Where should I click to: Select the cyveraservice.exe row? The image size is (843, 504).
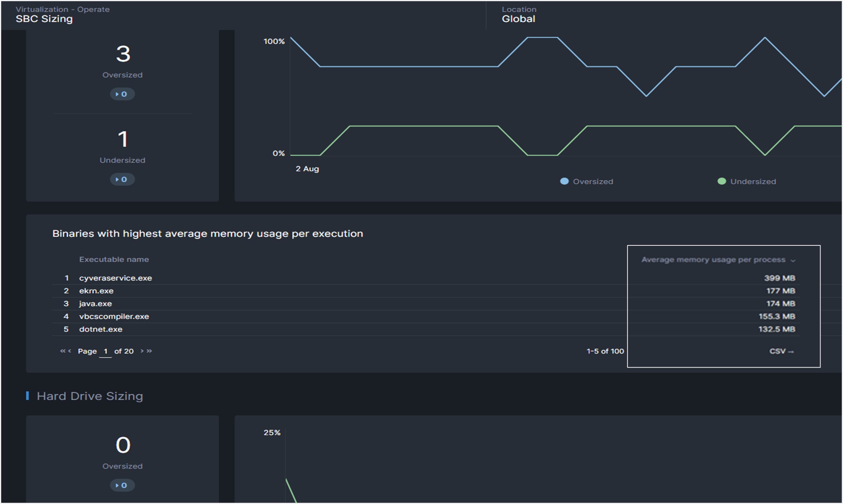coord(116,278)
